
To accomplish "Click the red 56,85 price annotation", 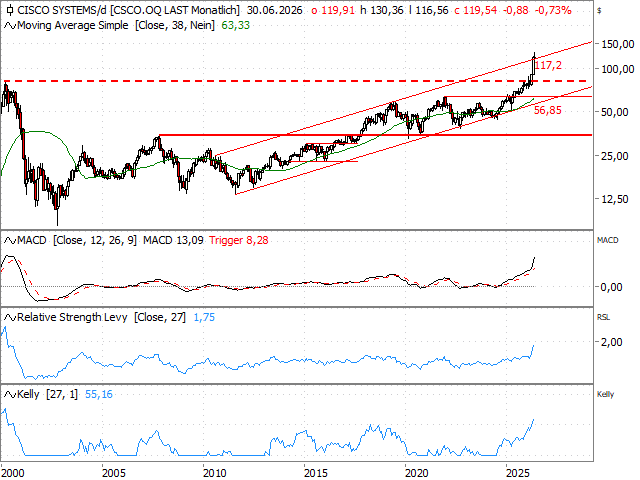I will tap(548, 110).
